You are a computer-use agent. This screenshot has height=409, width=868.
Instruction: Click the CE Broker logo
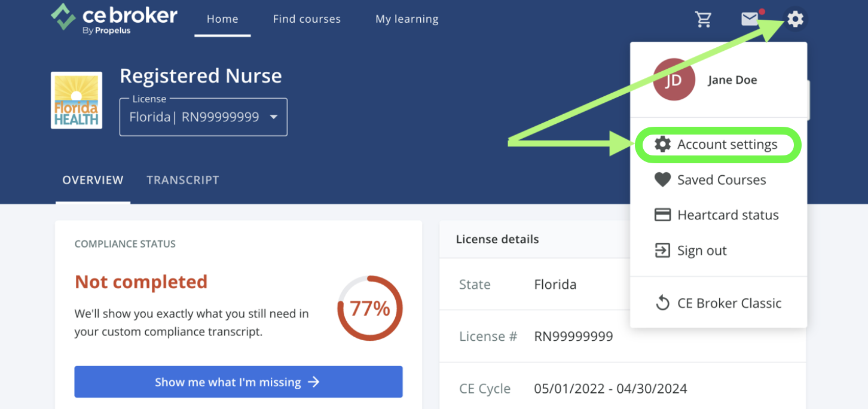114,18
